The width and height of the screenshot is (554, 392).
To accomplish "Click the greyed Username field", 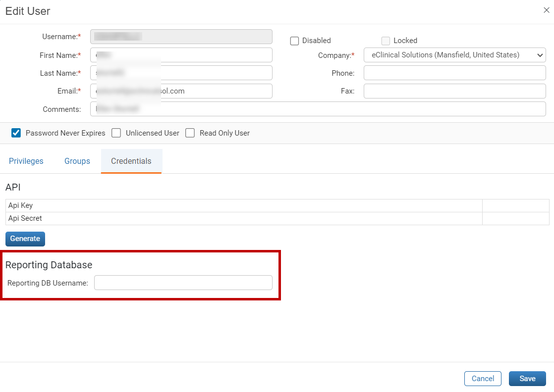I will click(x=181, y=37).
